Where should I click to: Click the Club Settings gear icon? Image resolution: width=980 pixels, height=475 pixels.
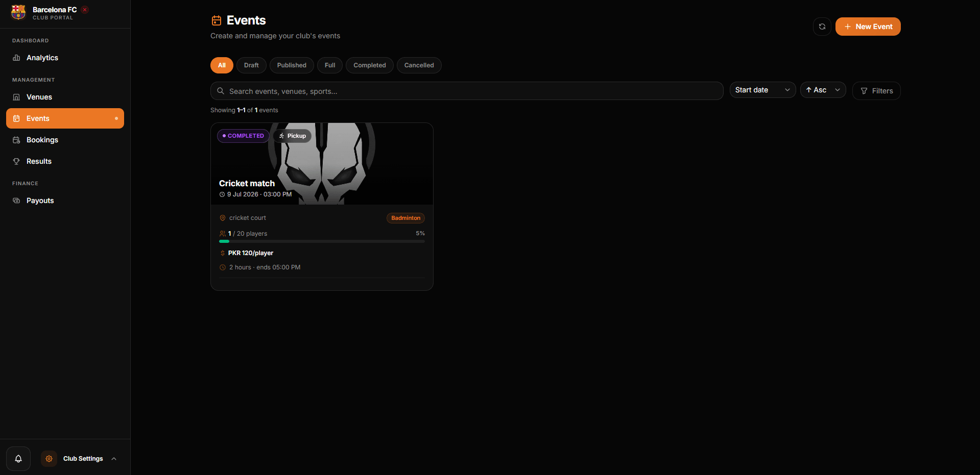(49, 459)
